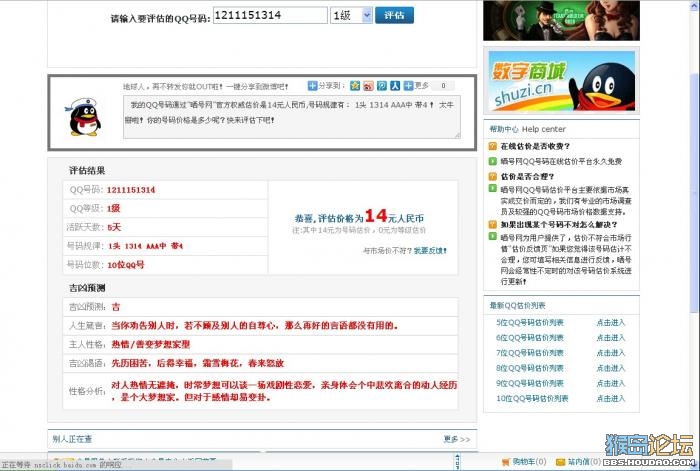Click the 购物车(0) link text

click(529, 462)
